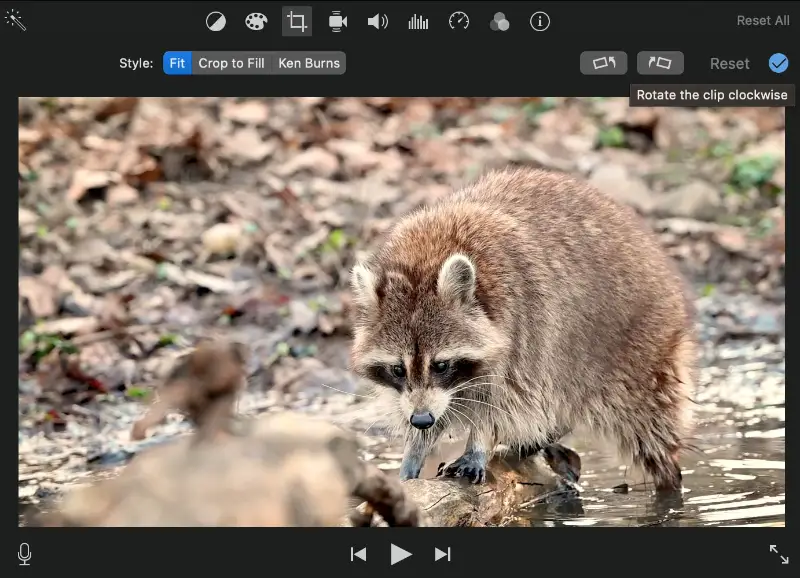Screen dimensions: 800x578
Task: Enter full screen playback
Action: (x=779, y=554)
